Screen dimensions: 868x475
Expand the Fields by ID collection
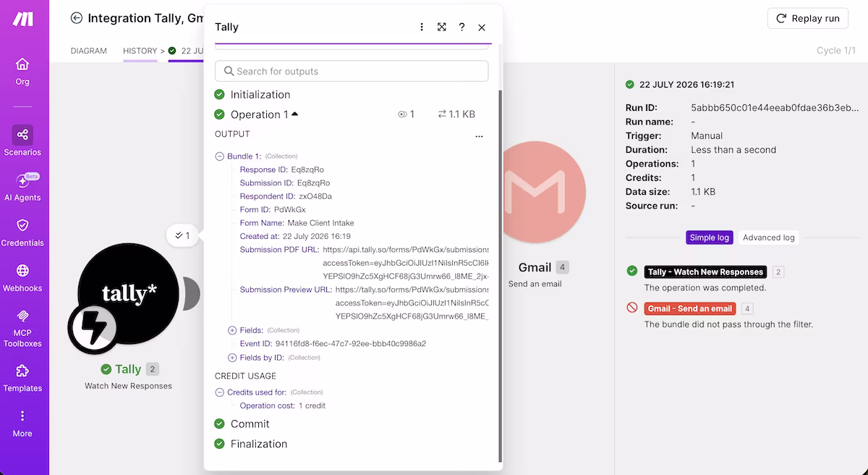[x=232, y=358]
